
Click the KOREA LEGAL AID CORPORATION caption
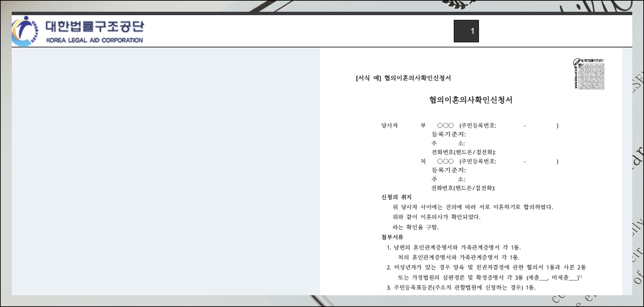[x=94, y=40]
